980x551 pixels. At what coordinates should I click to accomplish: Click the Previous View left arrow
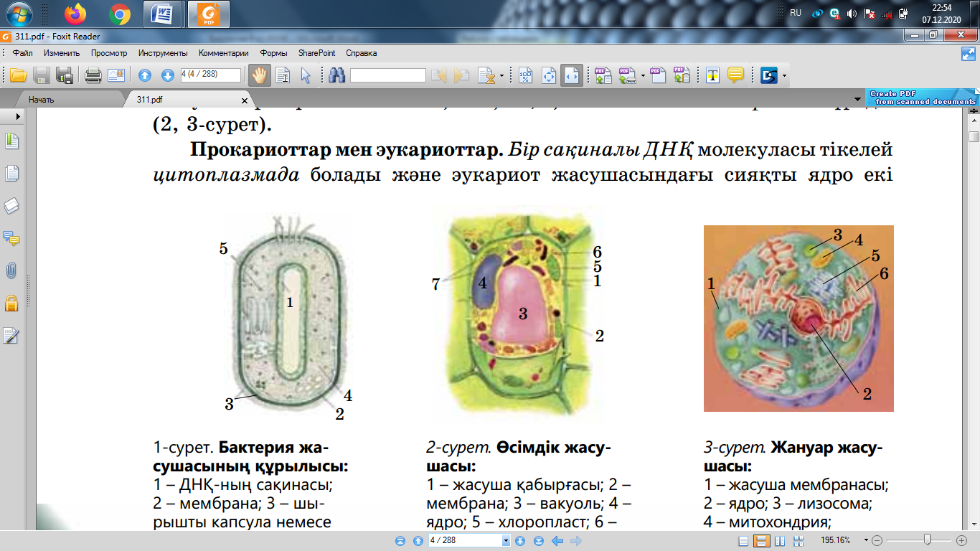pyautogui.click(x=557, y=540)
